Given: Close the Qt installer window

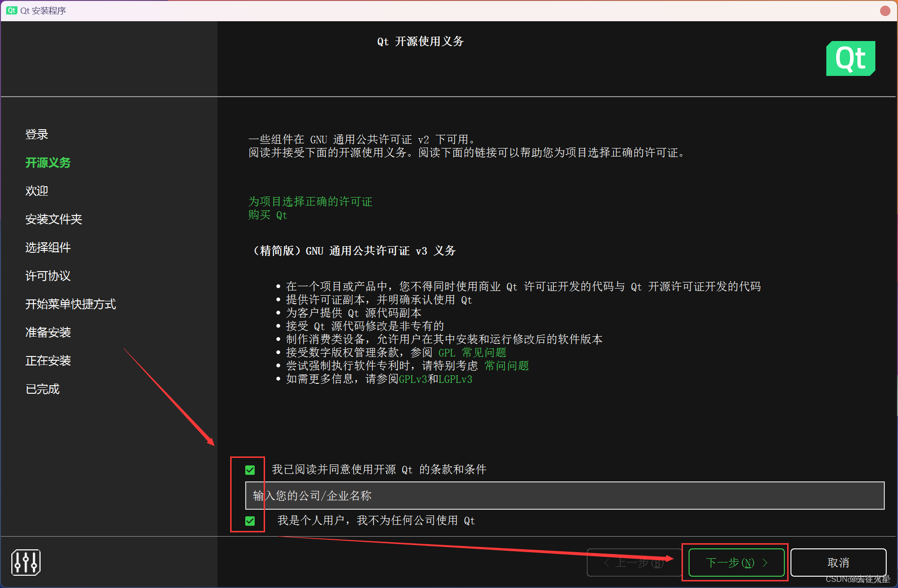Looking at the screenshot, I should click(885, 10).
